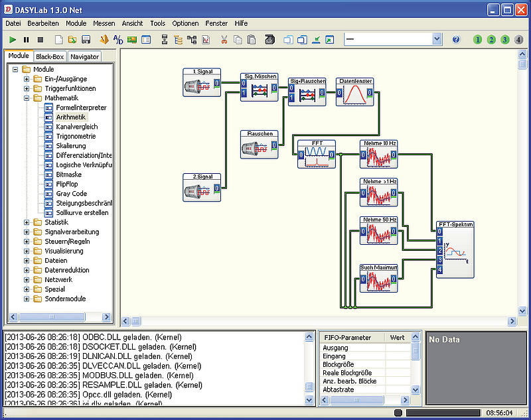Viewport: 531px width, 420px height.
Task: Click the FIFO-Parameter column header
Action: pyautogui.click(x=352, y=338)
